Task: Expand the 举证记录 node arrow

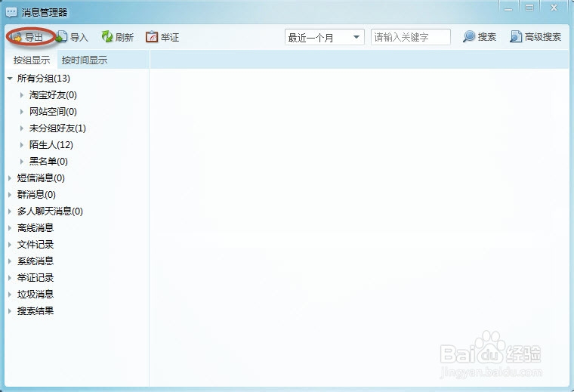Action: click(10, 277)
